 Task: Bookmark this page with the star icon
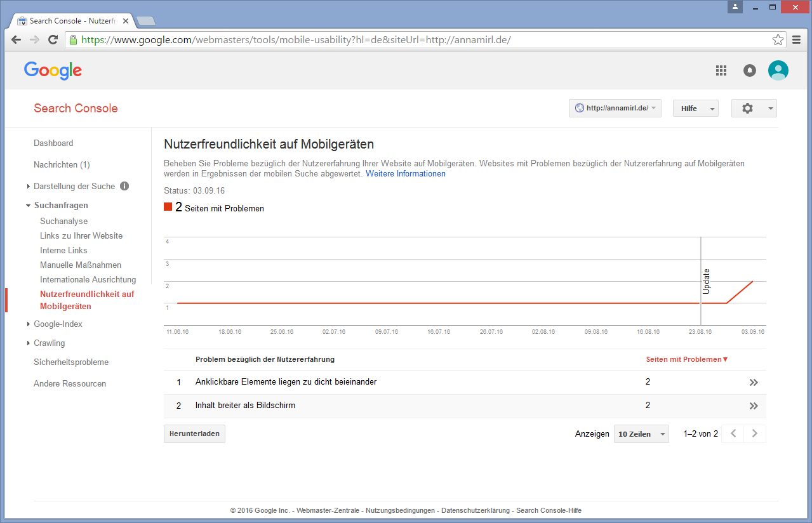point(778,40)
